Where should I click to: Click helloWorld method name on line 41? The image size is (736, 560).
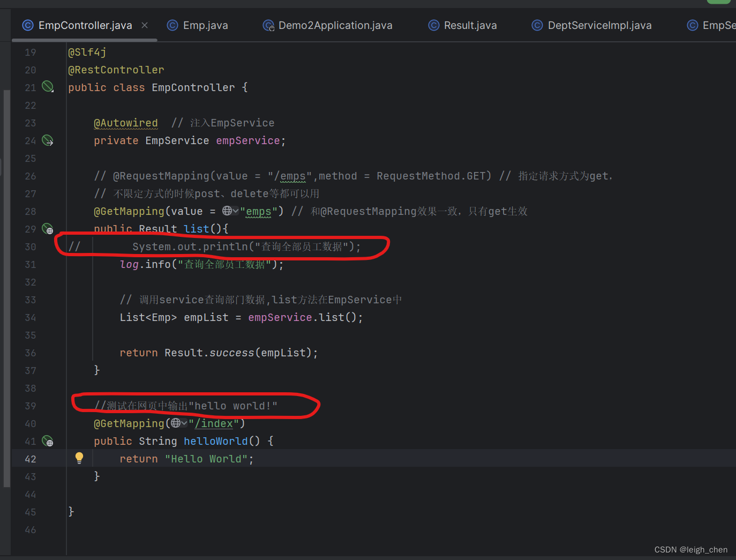pos(216,441)
